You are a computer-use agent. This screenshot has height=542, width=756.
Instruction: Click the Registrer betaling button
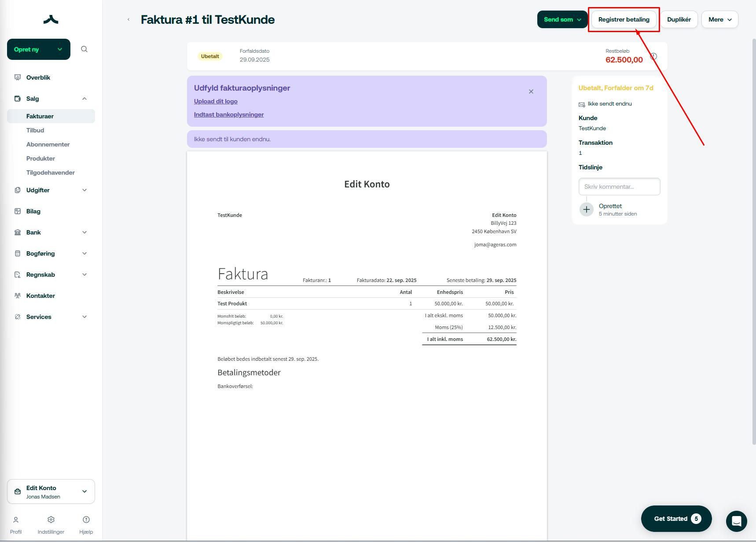[624, 19]
